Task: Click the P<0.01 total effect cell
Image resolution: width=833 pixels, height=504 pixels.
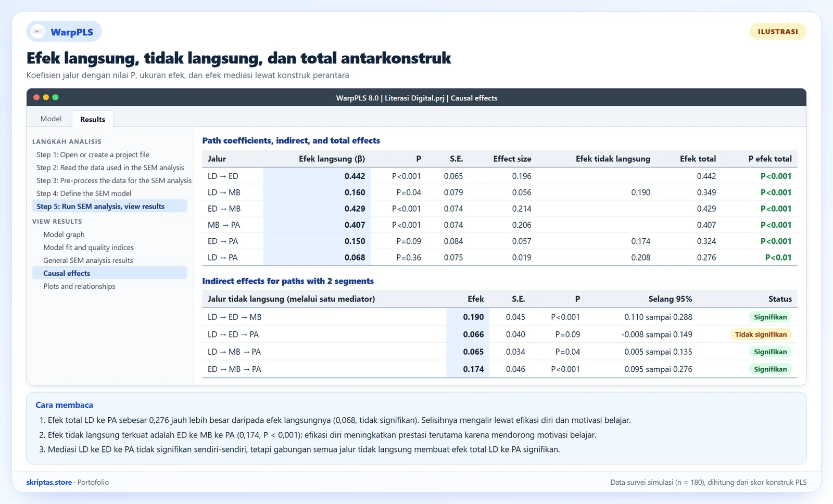Action: (x=778, y=257)
